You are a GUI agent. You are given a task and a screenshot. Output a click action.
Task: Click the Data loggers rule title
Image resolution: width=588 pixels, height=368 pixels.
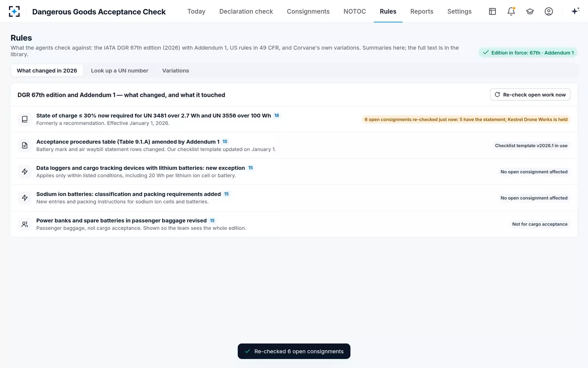pos(140,168)
